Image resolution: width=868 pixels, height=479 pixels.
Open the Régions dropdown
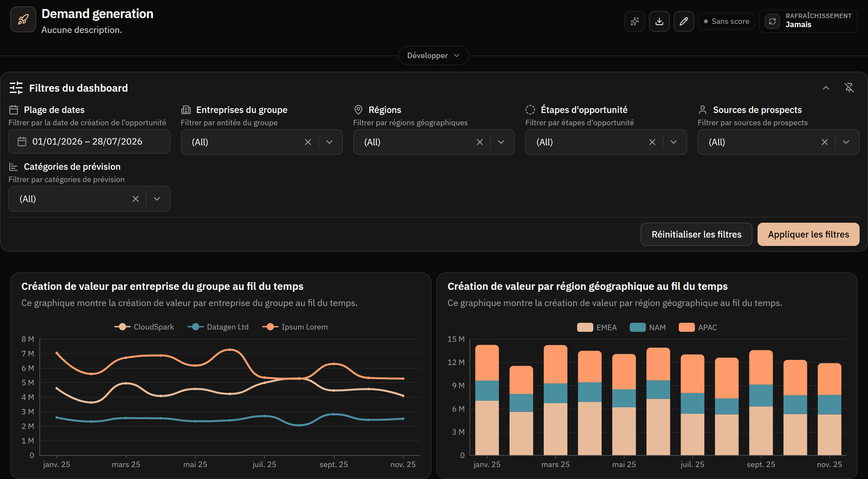[501, 142]
